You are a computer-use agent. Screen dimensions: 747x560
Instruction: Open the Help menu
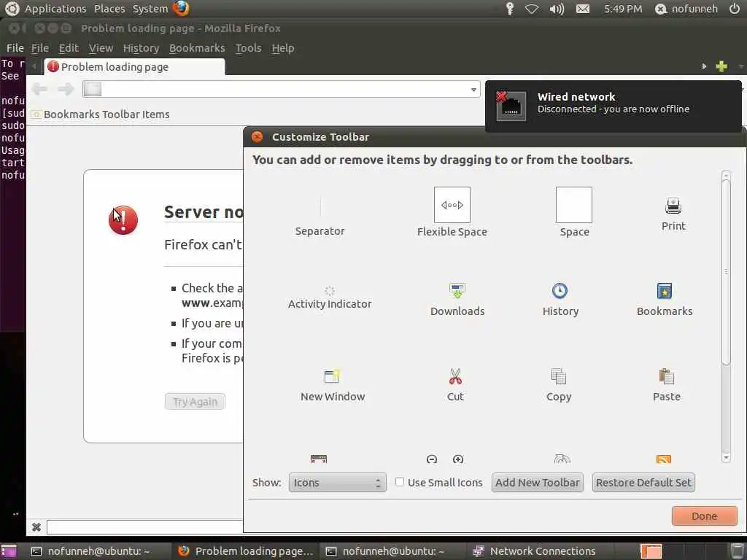283,48
